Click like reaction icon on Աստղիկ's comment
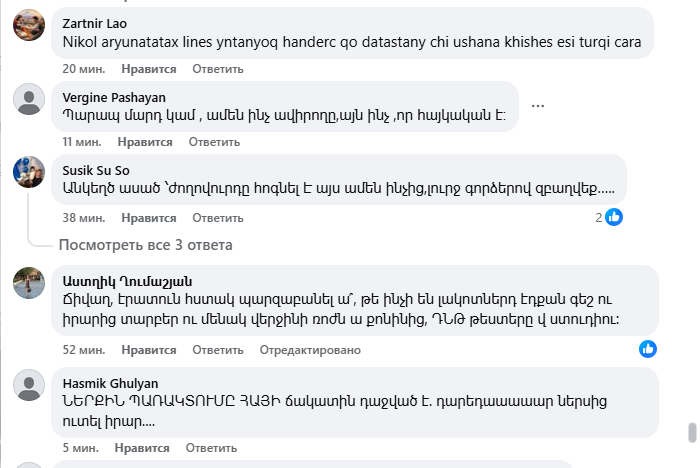The height and width of the screenshot is (468, 700). [648, 348]
